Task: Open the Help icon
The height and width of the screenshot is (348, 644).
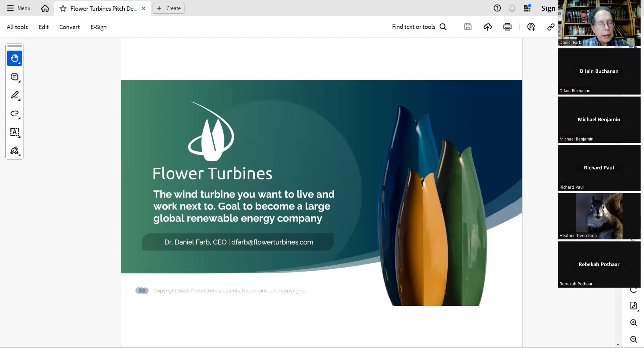Action: 497,8
